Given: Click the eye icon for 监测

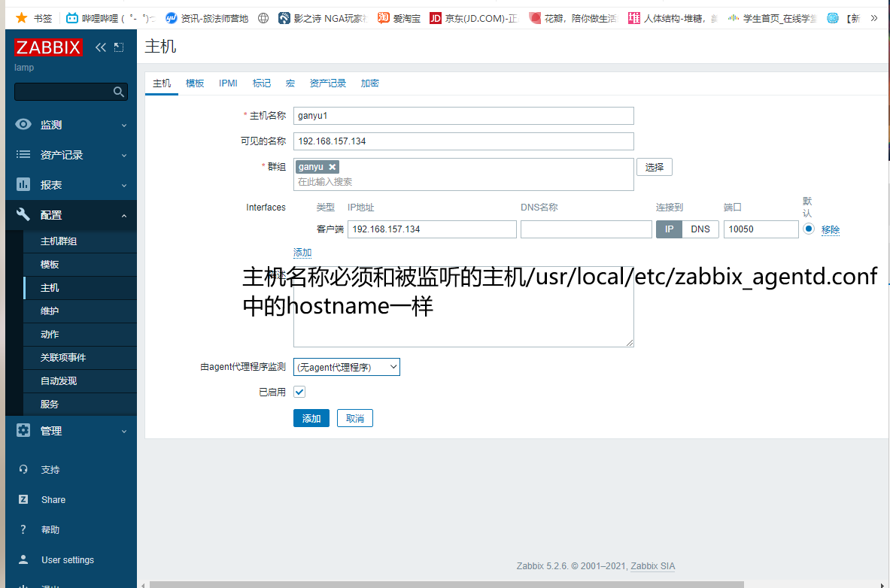Looking at the screenshot, I should 23,124.
